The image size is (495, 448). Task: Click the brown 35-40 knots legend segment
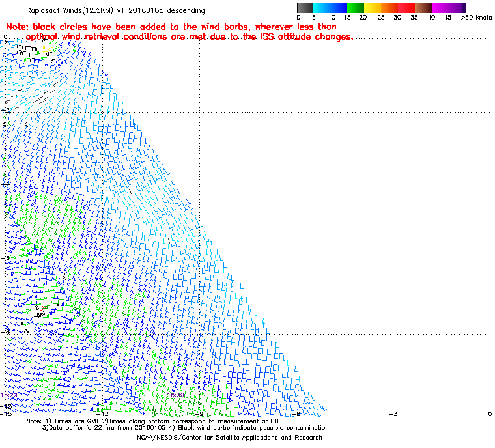423,8
